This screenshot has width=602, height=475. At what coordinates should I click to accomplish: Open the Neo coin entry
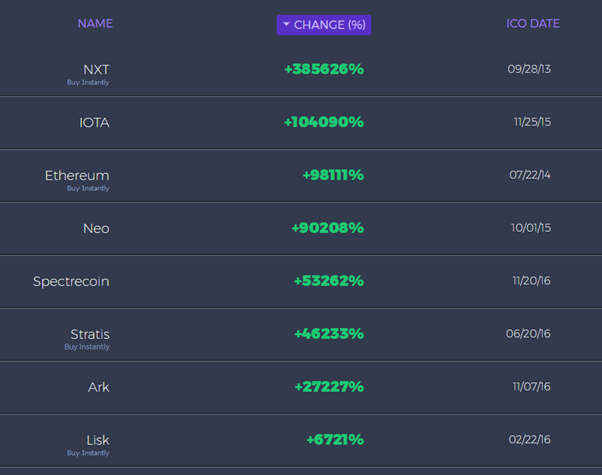point(96,228)
